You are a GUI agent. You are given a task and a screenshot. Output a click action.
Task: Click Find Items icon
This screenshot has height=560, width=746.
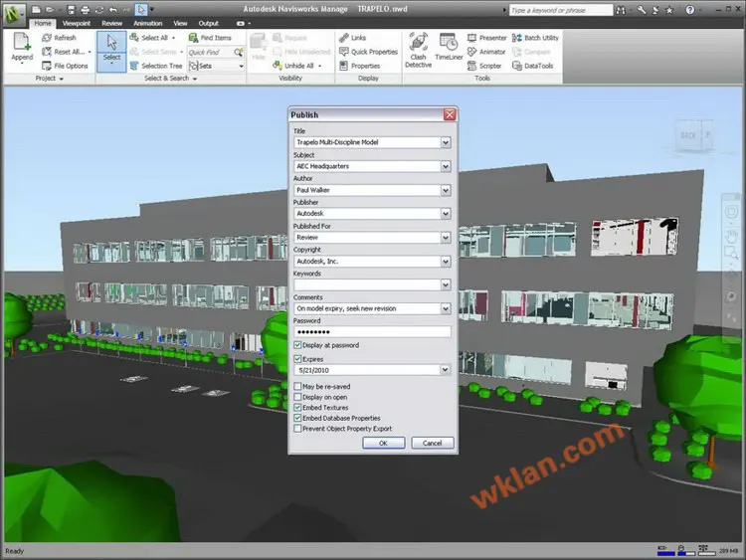coord(193,38)
